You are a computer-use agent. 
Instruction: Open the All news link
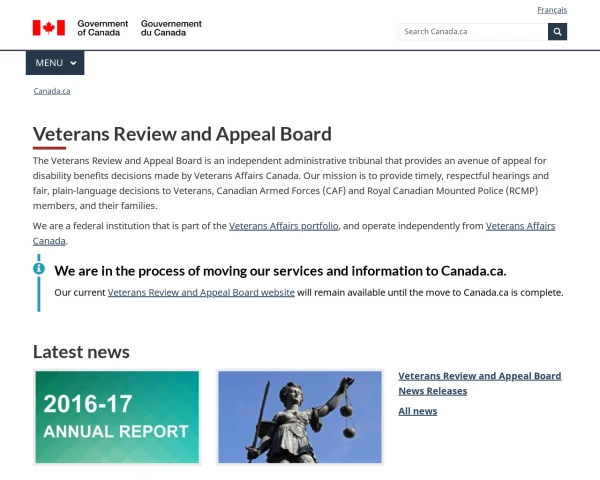click(x=417, y=411)
